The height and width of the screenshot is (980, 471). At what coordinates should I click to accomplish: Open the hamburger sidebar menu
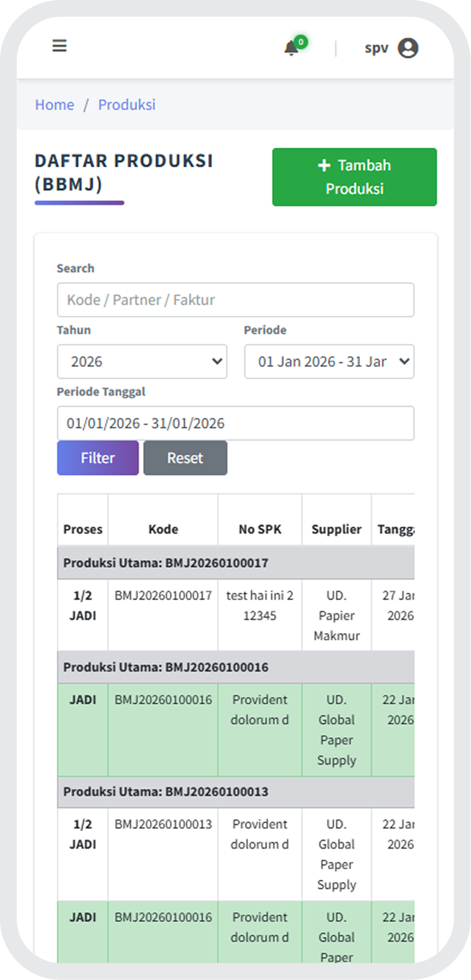pos(60,46)
